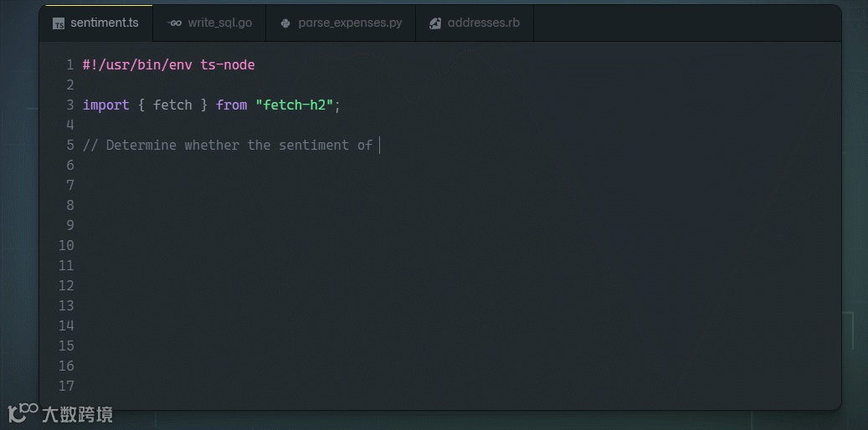Select the addresses.rb tab
The width and height of the screenshot is (868, 430).
coord(483,23)
